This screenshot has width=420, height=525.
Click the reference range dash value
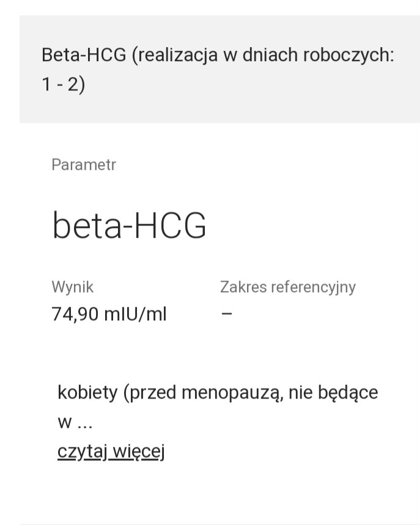[x=227, y=314]
